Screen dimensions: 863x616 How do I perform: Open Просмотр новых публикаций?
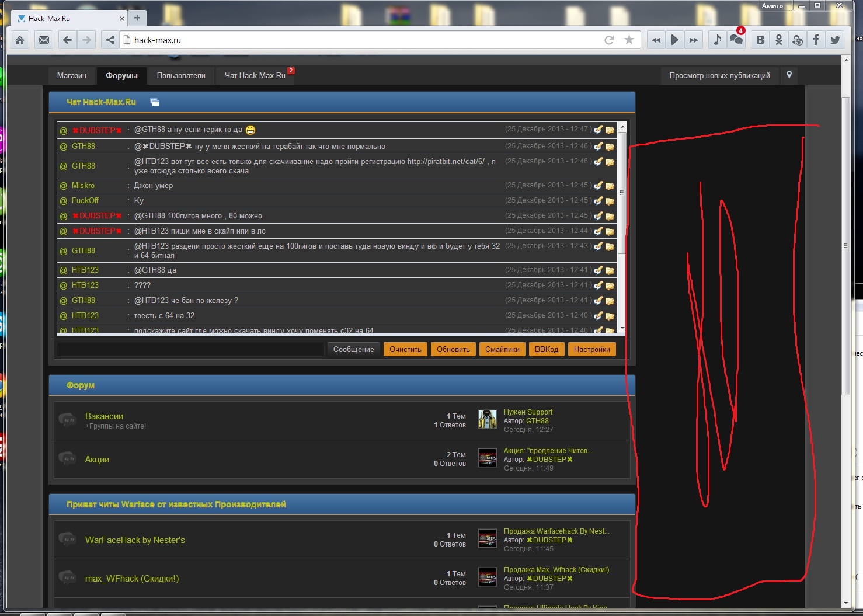(719, 75)
